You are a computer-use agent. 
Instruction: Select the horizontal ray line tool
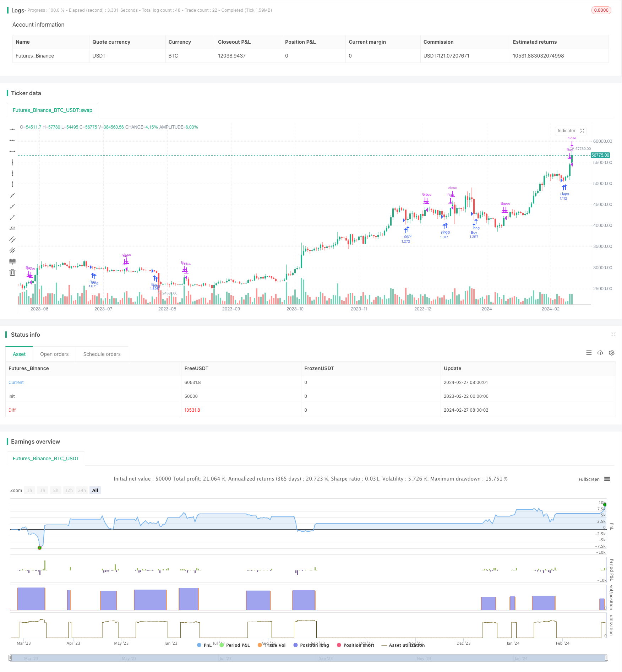pyautogui.click(x=12, y=140)
